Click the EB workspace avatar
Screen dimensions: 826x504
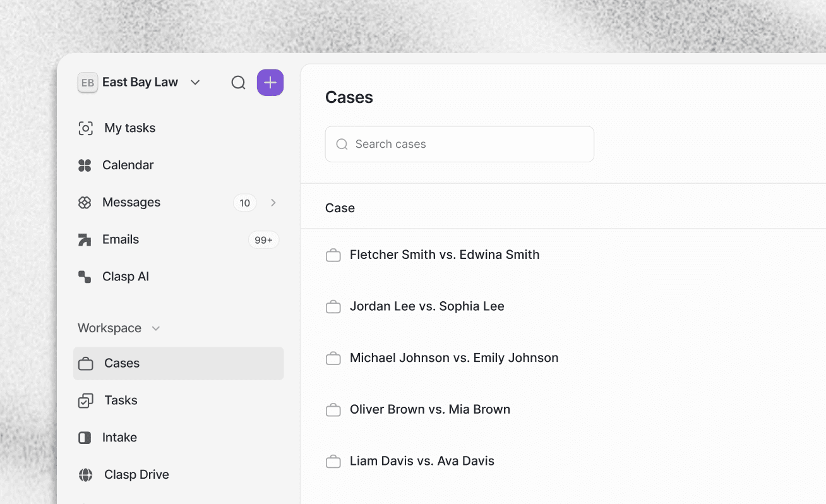tap(88, 83)
